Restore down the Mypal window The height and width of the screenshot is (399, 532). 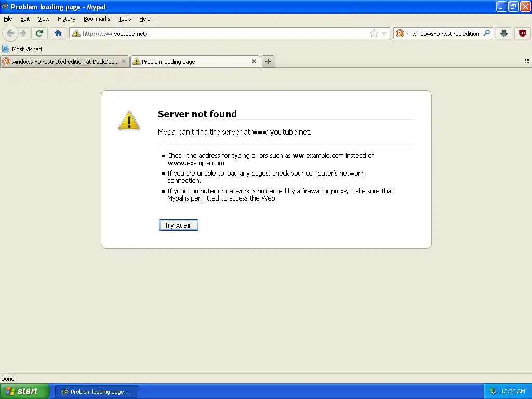[x=513, y=6]
